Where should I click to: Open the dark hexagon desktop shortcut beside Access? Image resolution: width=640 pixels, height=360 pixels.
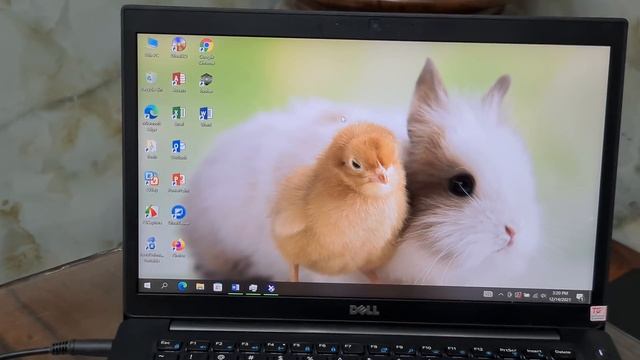pyautogui.click(x=206, y=82)
